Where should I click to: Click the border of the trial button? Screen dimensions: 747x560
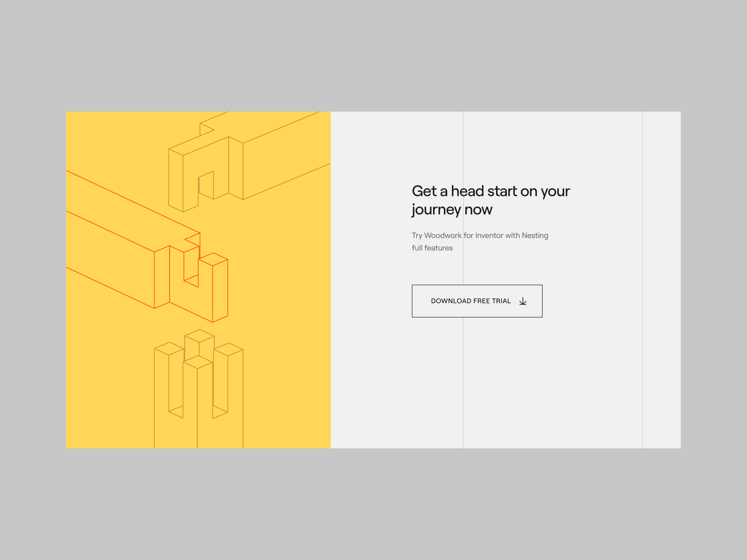point(477,285)
